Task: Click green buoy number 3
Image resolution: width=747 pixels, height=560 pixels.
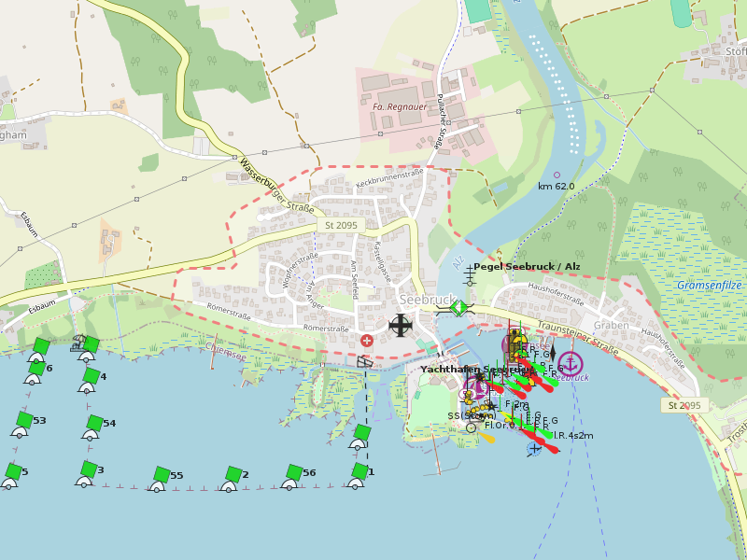Action: click(x=89, y=469)
